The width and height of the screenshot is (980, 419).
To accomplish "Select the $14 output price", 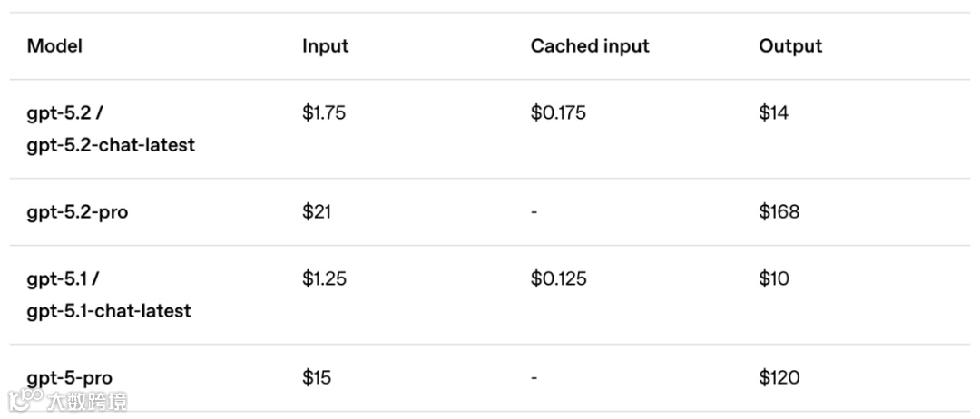I will 774,113.
